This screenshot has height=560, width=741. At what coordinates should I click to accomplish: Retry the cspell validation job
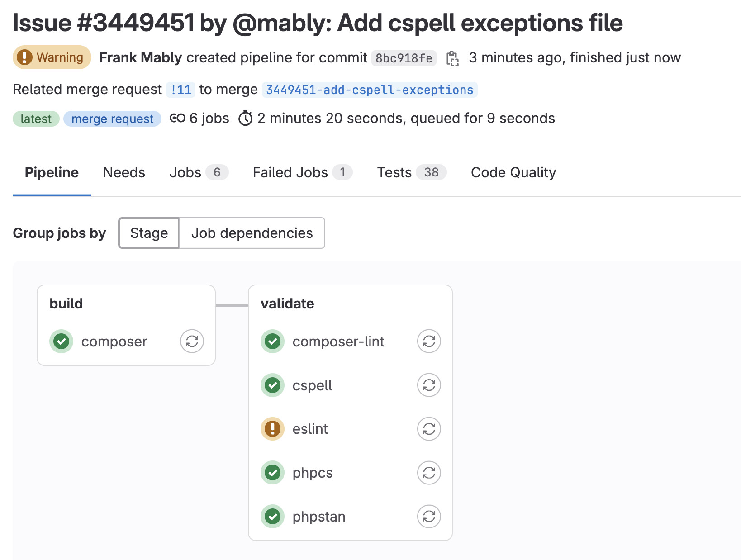pyautogui.click(x=428, y=385)
